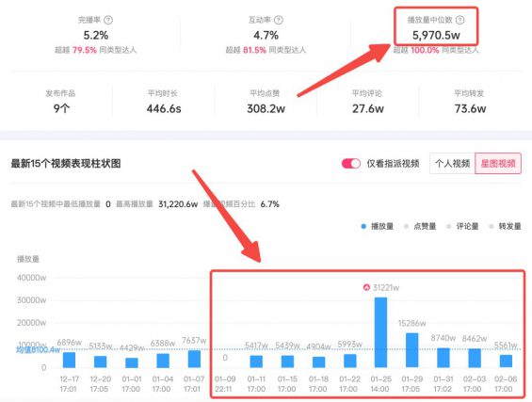
Task: Click the 79.5% percentile under 完播率
Action: (x=85, y=50)
